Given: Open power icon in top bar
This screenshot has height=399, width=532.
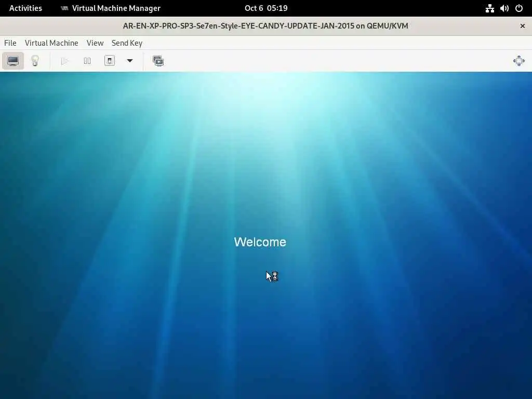Looking at the screenshot, I should [519, 8].
